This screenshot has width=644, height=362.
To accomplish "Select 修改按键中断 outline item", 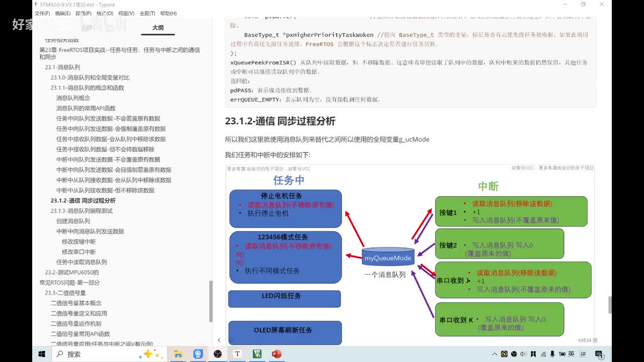I will click(x=78, y=242).
